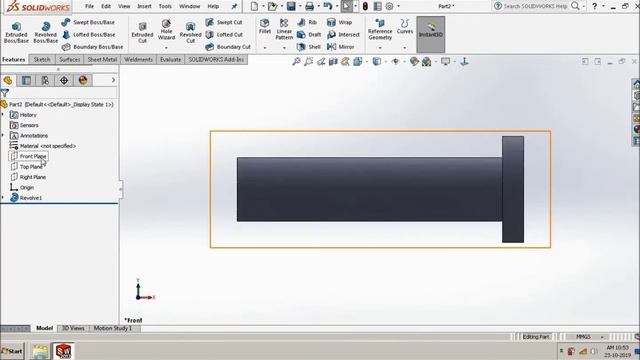Screen dimensions: 640x360
Task: Click Search SOLIDWORKS Help field
Action: (535, 6)
